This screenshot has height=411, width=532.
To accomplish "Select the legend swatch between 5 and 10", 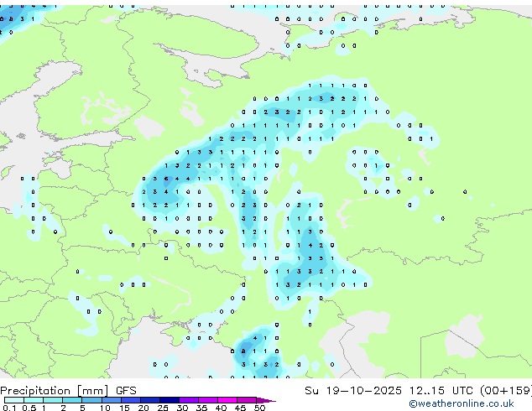I will tap(91, 400).
